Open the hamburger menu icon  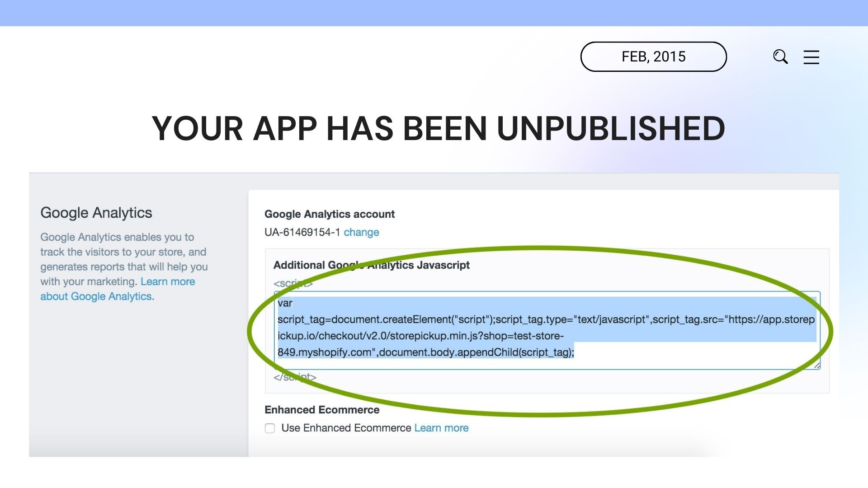pyautogui.click(x=811, y=57)
